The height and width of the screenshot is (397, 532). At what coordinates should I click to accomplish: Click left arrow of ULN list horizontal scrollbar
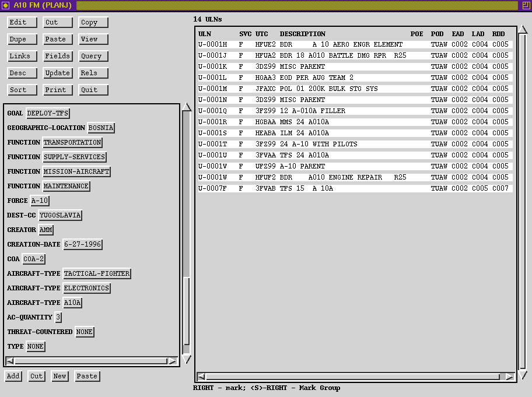pos(201,377)
